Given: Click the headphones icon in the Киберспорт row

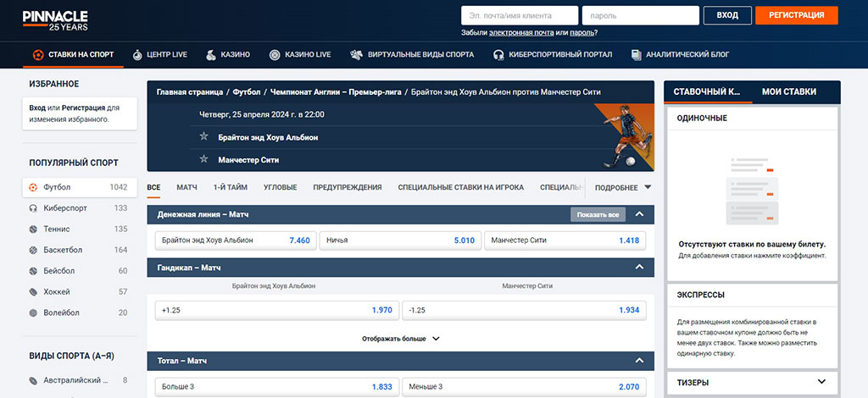Looking at the screenshot, I should click(33, 208).
